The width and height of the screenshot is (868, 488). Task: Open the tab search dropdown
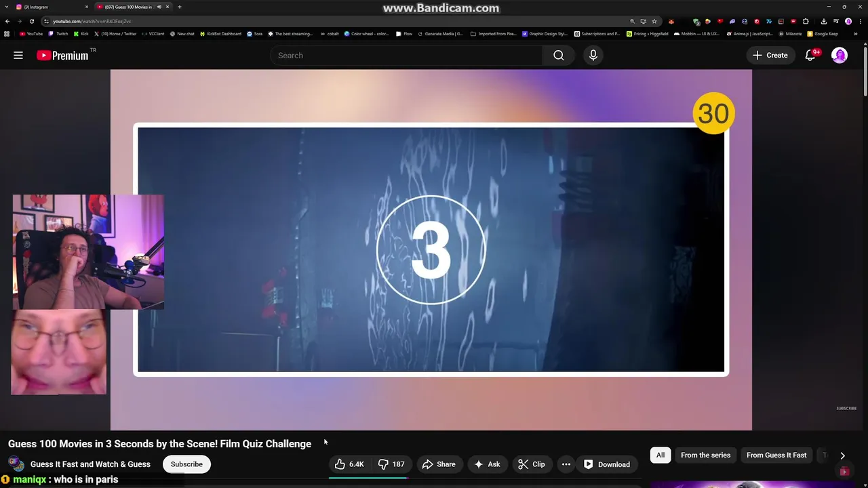pos(5,7)
